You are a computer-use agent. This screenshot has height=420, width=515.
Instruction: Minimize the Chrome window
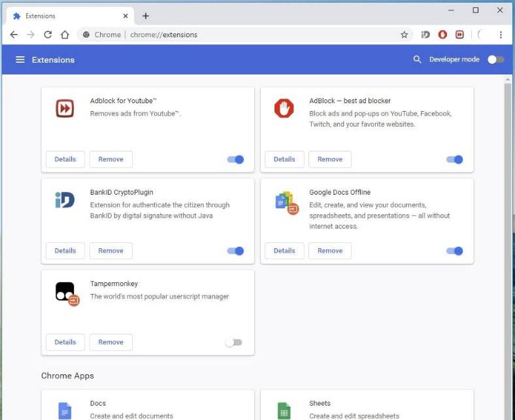coord(452,10)
